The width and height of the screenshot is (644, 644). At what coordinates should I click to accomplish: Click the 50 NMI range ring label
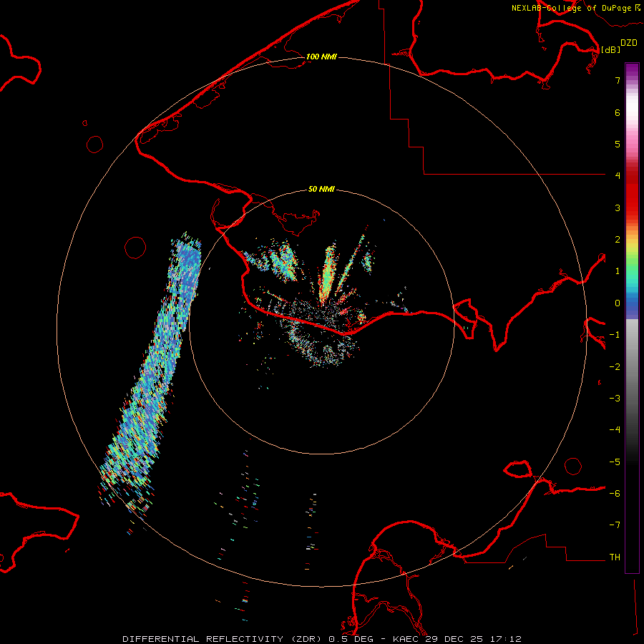click(321, 190)
